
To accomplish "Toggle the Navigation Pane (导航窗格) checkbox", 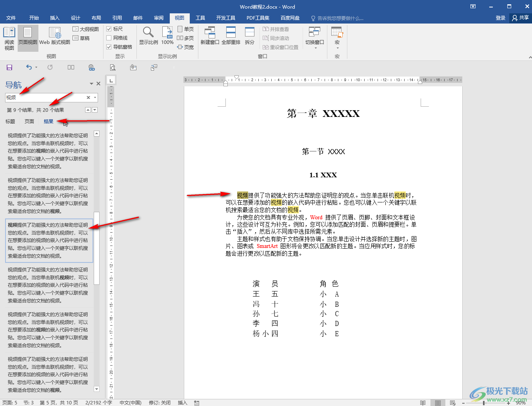I will pos(109,47).
